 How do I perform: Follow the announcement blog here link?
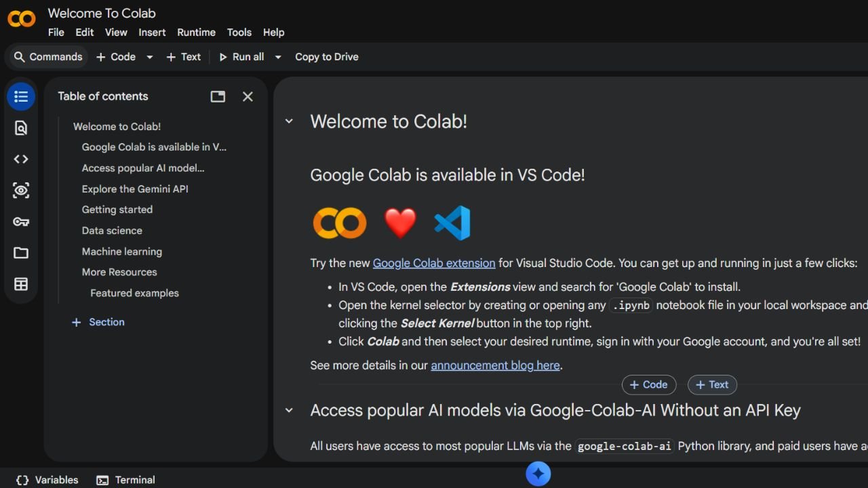495,365
